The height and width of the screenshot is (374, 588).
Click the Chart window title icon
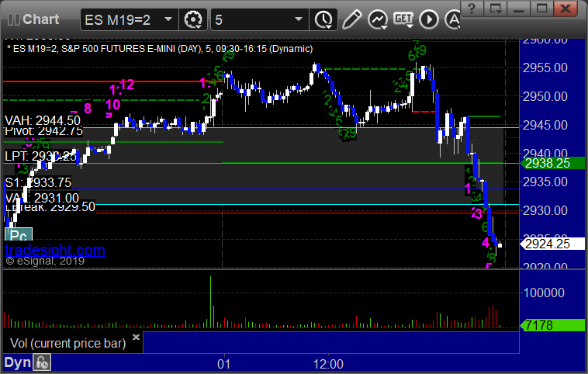[x=13, y=19]
